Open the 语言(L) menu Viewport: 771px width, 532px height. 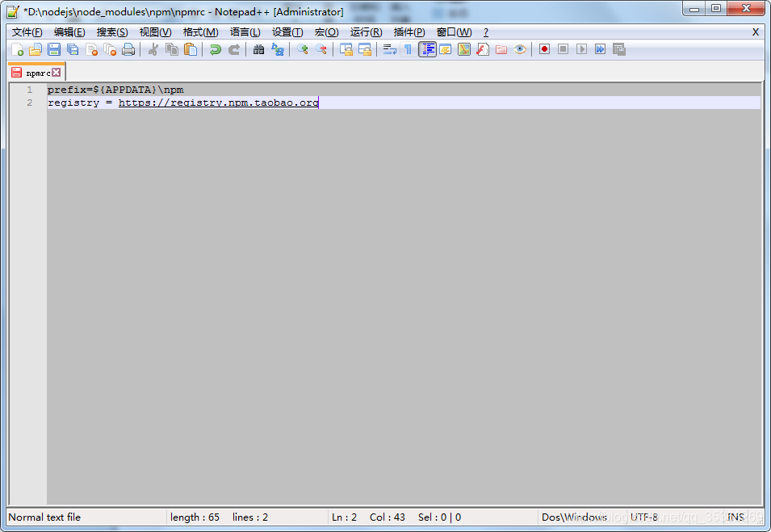pyautogui.click(x=245, y=32)
